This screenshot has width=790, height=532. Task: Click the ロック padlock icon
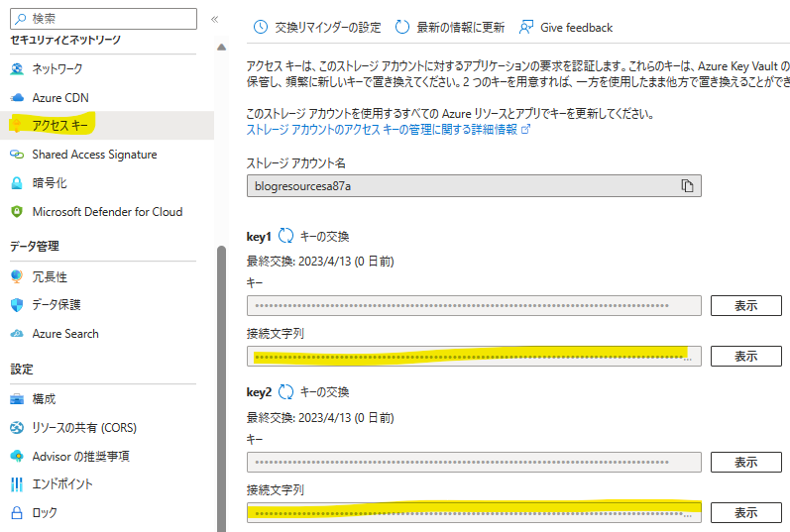[17, 513]
